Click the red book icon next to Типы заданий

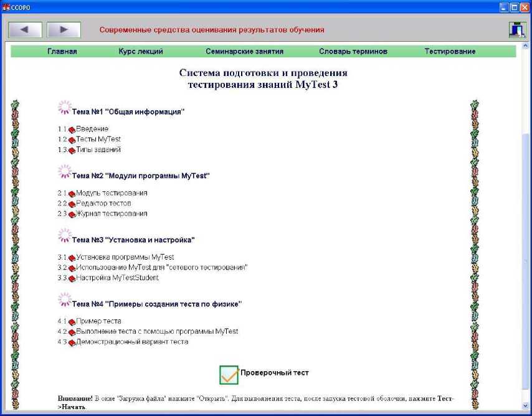click(x=72, y=151)
